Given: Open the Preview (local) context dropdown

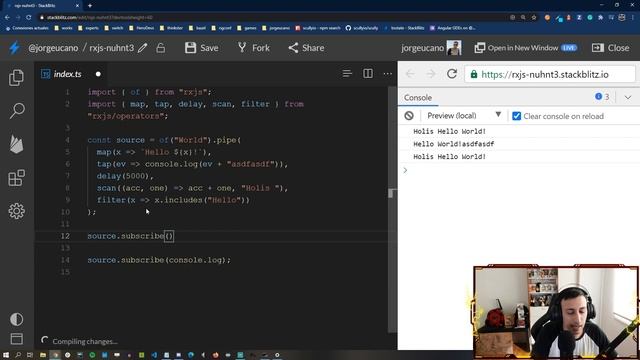Looking at the screenshot, I should pos(464,116).
